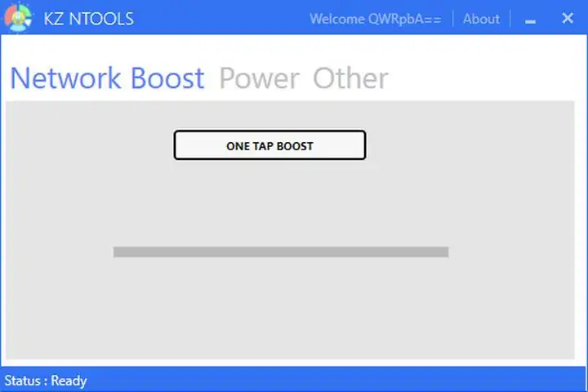Click the Welcome QWRpbA== user text
The image size is (588, 392).
click(375, 18)
